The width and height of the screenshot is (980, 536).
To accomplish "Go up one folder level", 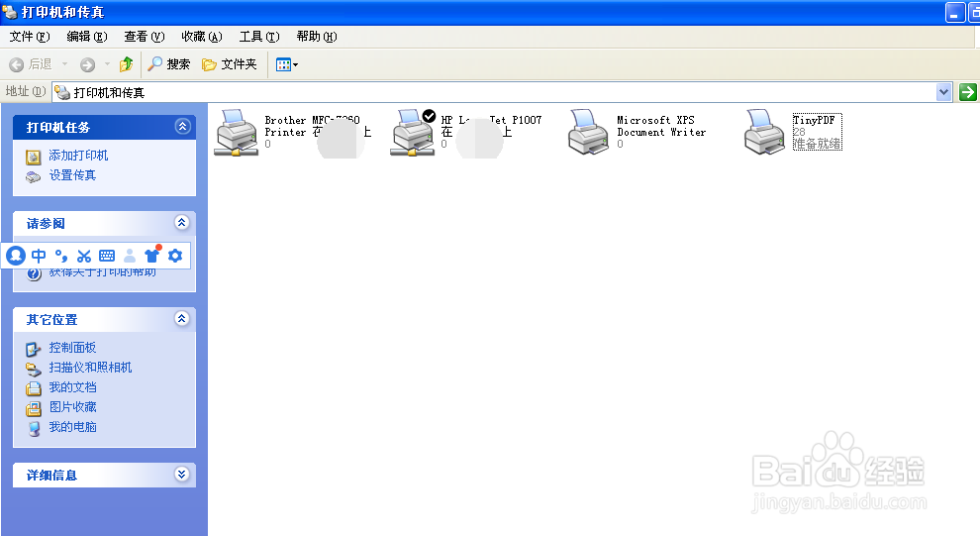I will [127, 63].
